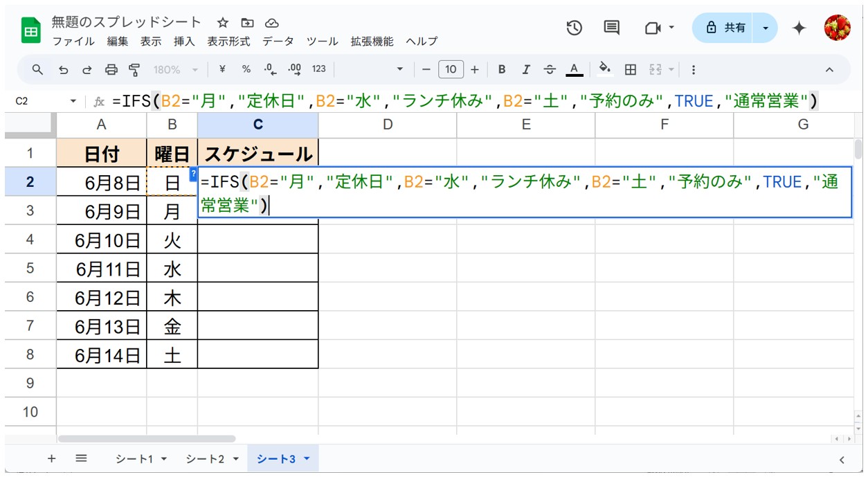Open the シート2 tab options arrow

235,458
